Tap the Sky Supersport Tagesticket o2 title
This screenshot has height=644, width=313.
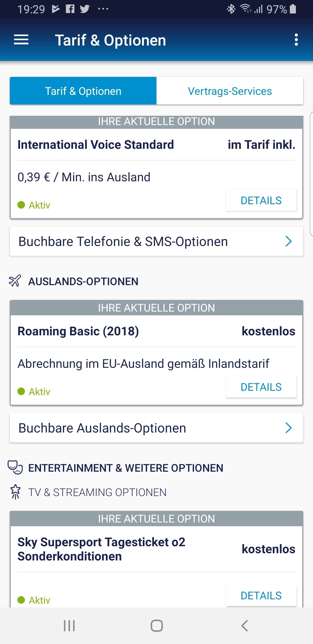pyautogui.click(x=101, y=549)
